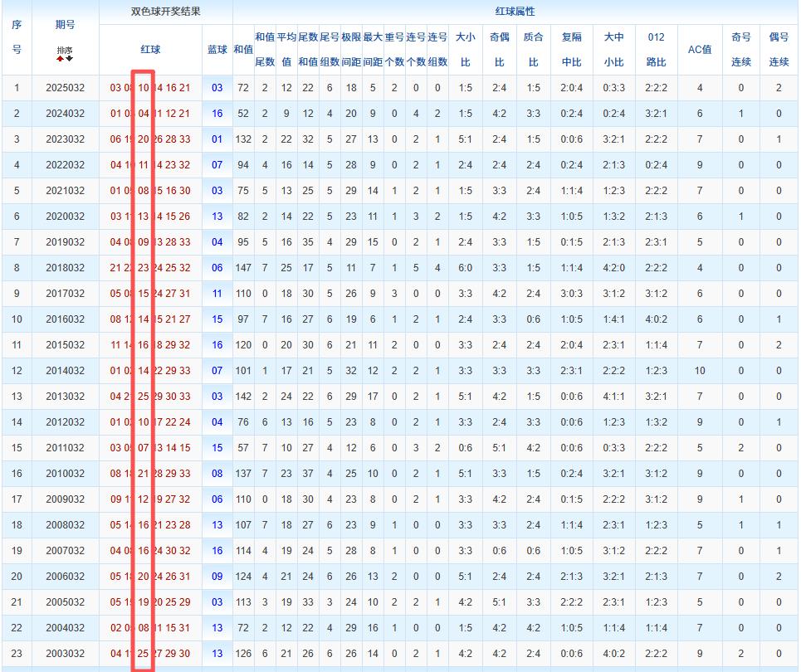
Task: Select issue number 2025032
Action: click(x=66, y=88)
